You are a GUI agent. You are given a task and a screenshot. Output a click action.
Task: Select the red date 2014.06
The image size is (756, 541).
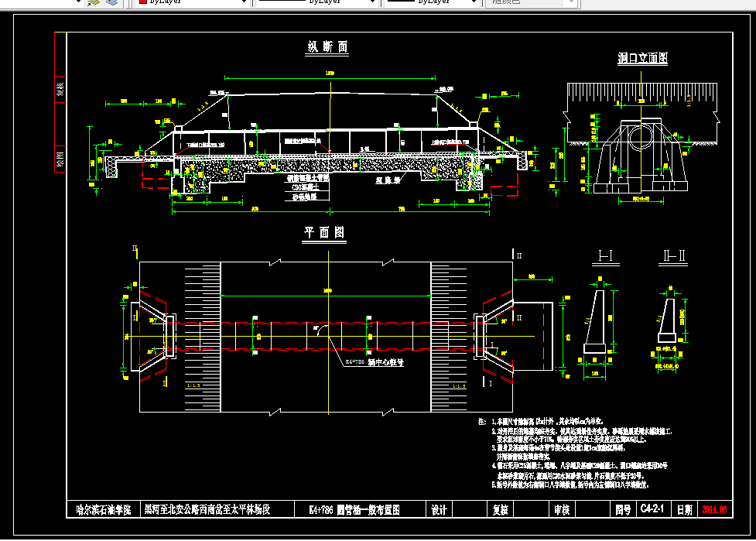714,509
